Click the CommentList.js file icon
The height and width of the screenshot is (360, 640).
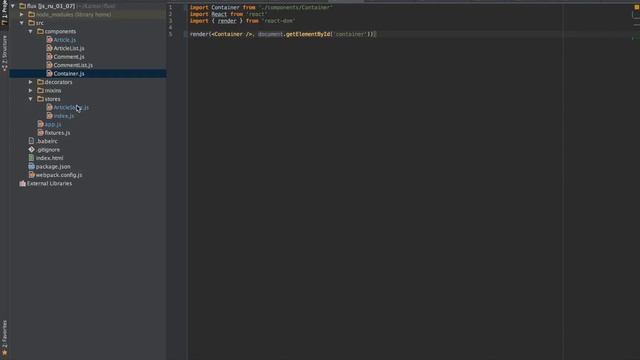tap(49, 65)
